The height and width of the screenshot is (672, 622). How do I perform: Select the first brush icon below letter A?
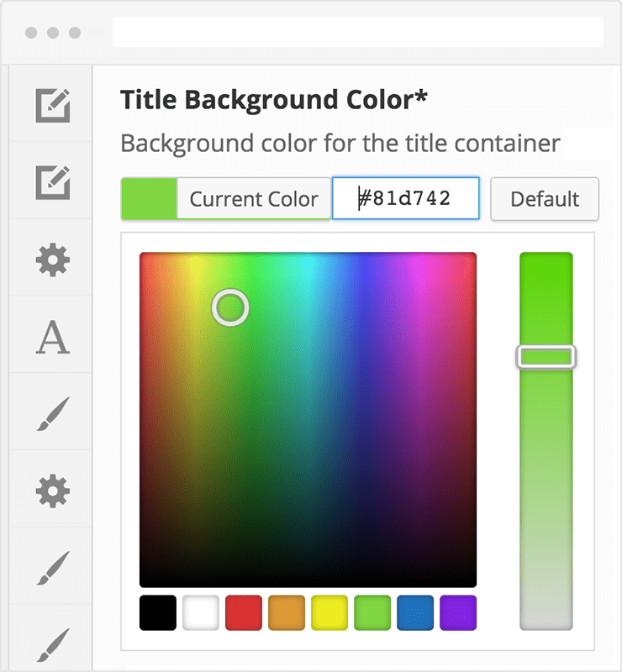click(53, 413)
